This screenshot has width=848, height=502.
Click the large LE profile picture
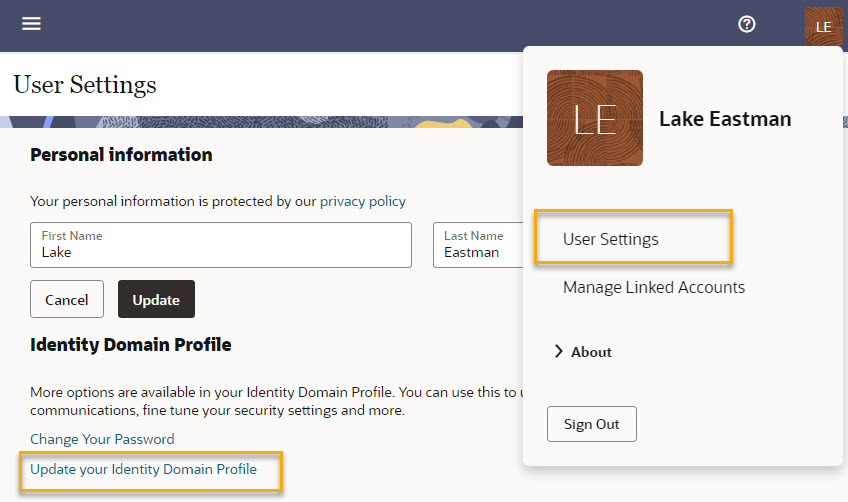594,118
